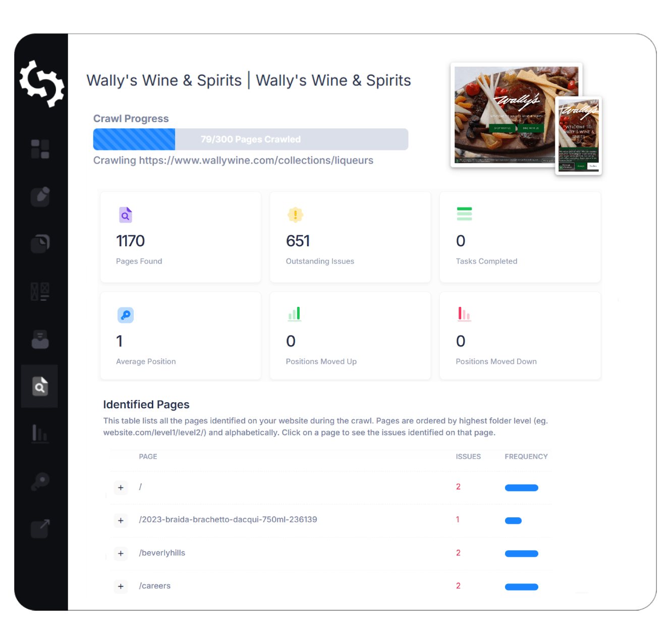Expand the /careers page row
The height and width of the screenshot is (641, 672).
(x=121, y=586)
